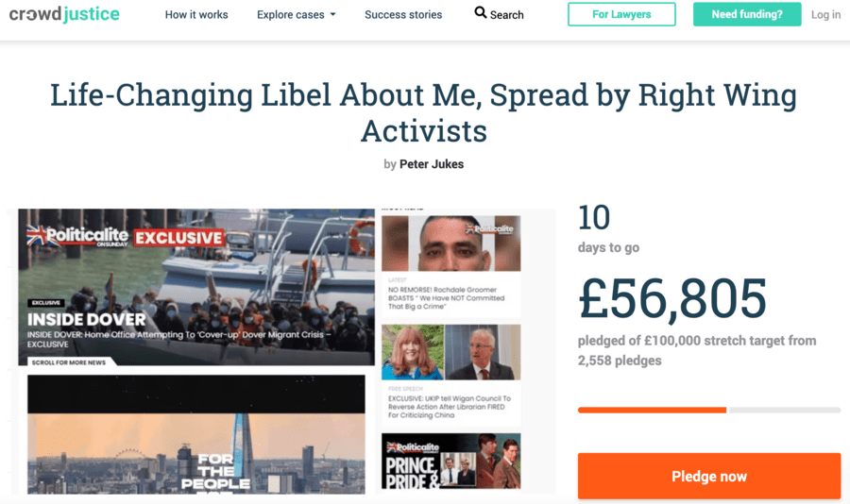Viewport: 850px width, 504px height.
Task: Open the For Lawyers button
Action: [621, 14]
